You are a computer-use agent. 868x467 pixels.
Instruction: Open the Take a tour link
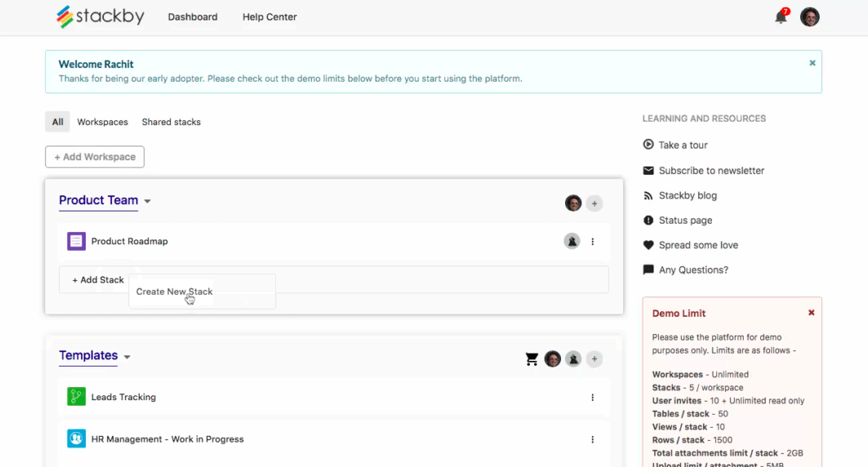(x=683, y=145)
